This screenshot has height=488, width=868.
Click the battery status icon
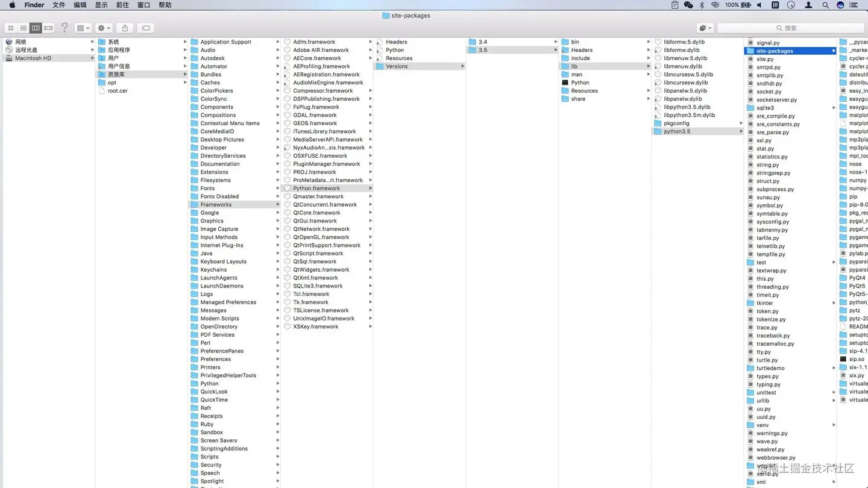(746, 5)
